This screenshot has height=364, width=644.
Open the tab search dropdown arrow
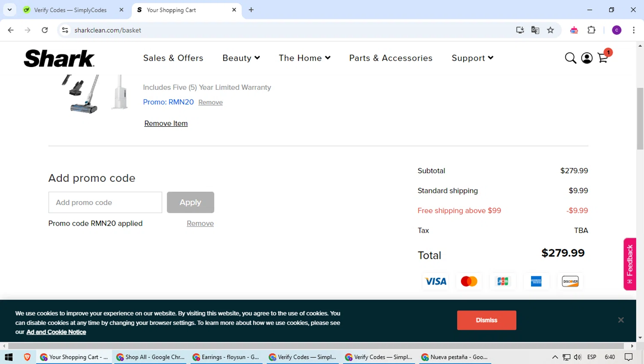(9, 10)
